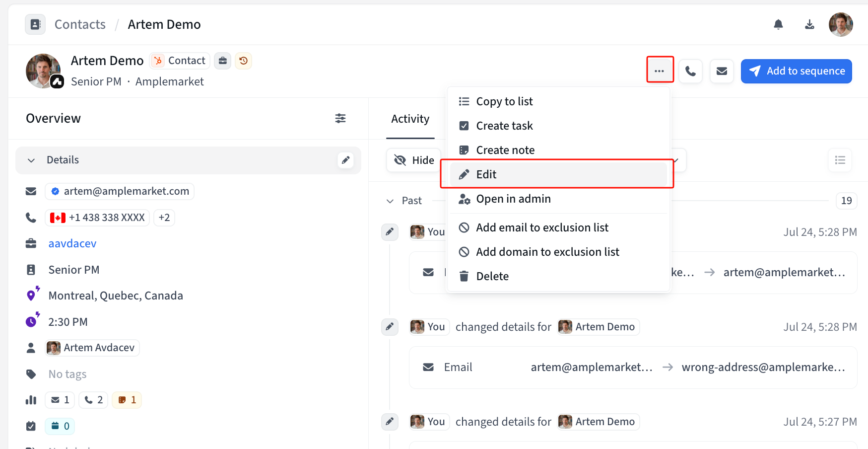Viewport: 868px width, 449px height.
Task: Click the phone call button
Action: pyautogui.click(x=690, y=71)
